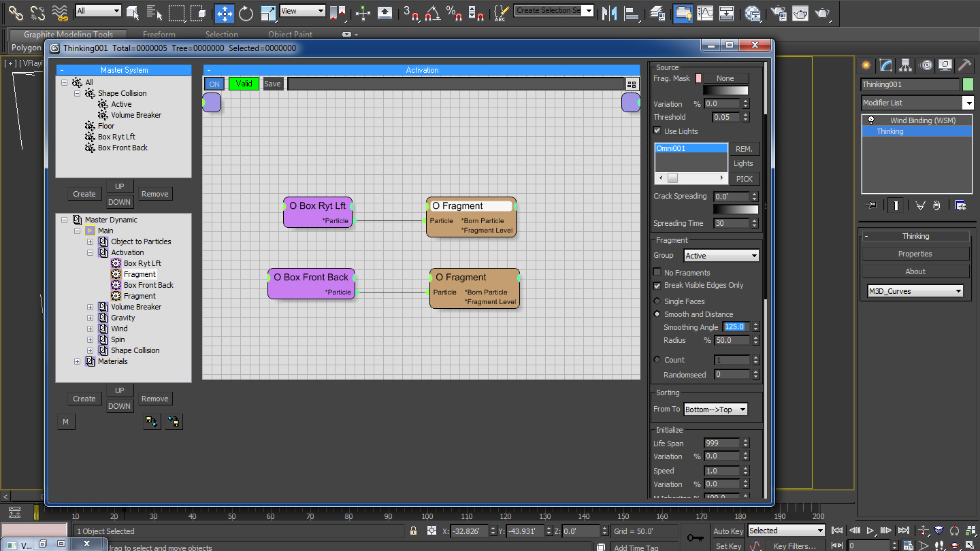Toggle the Key Mode icon
Image resolution: width=980 pixels, height=551 pixels.
(x=838, y=546)
